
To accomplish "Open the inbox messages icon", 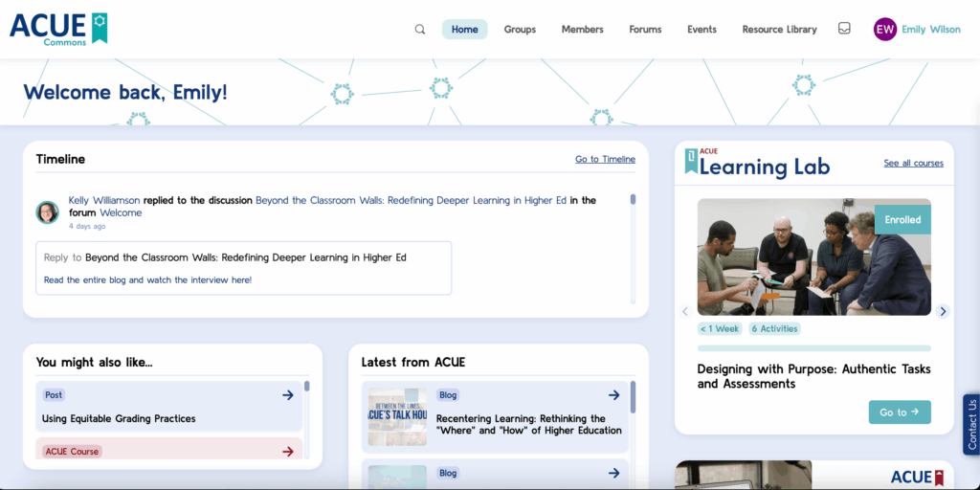I will pos(844,29).
